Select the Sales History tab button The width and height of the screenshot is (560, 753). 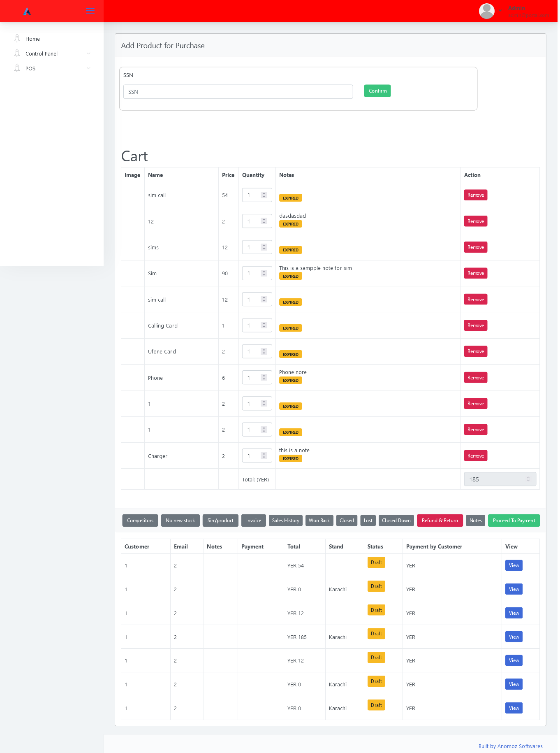coord(285,521)
